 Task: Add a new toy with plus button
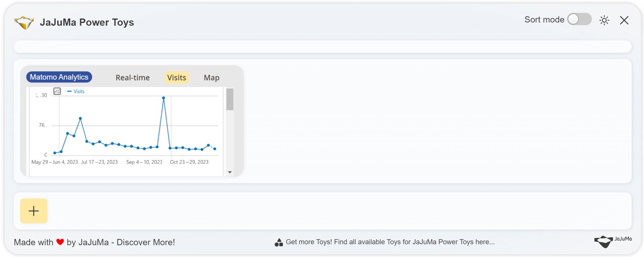click(34, 211)
